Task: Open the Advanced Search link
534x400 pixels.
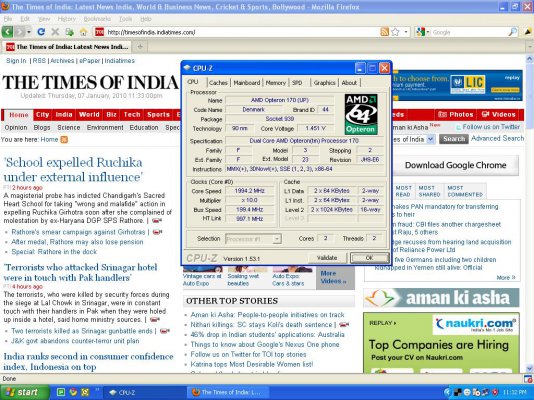Action: pyautogui.click(x=498, y=139)
